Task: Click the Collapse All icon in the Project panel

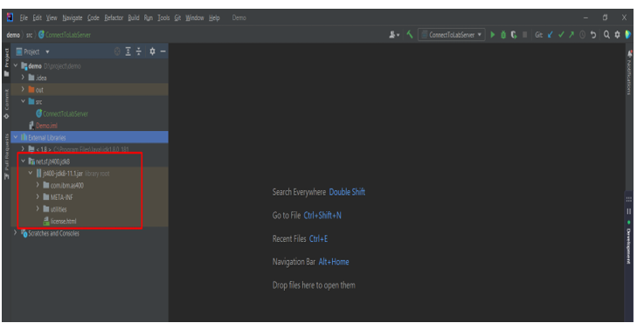Action: click(x=139, y=52)
